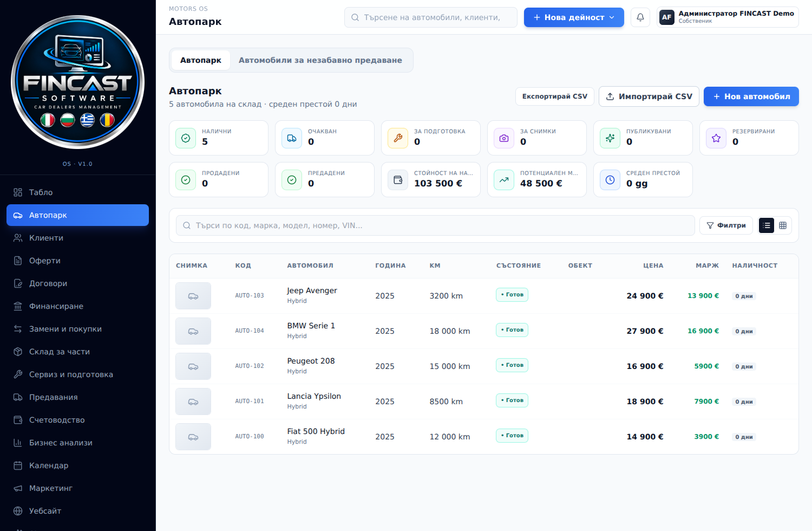Click the 12 000 km mileage cell
The image size is (812, 531).
[x=450, y=437]
